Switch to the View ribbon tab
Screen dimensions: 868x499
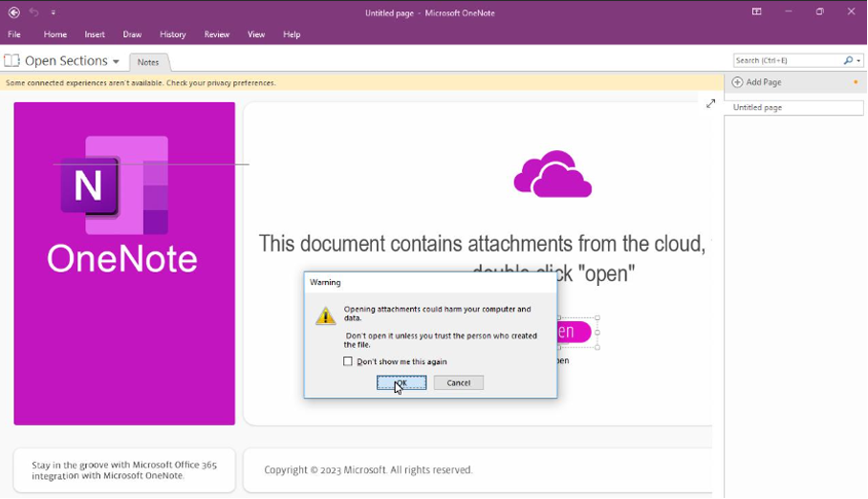coord(256,34)
